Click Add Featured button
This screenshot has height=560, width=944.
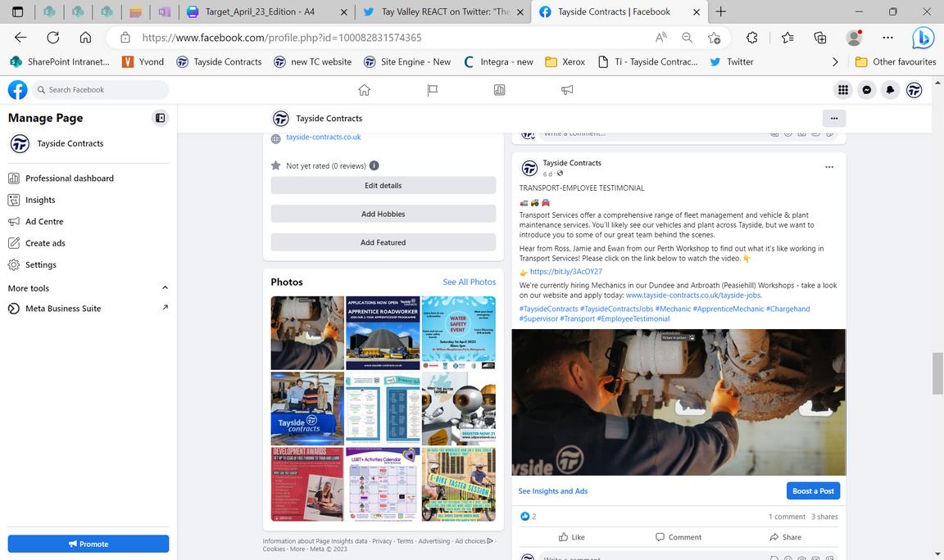(383, 242)
